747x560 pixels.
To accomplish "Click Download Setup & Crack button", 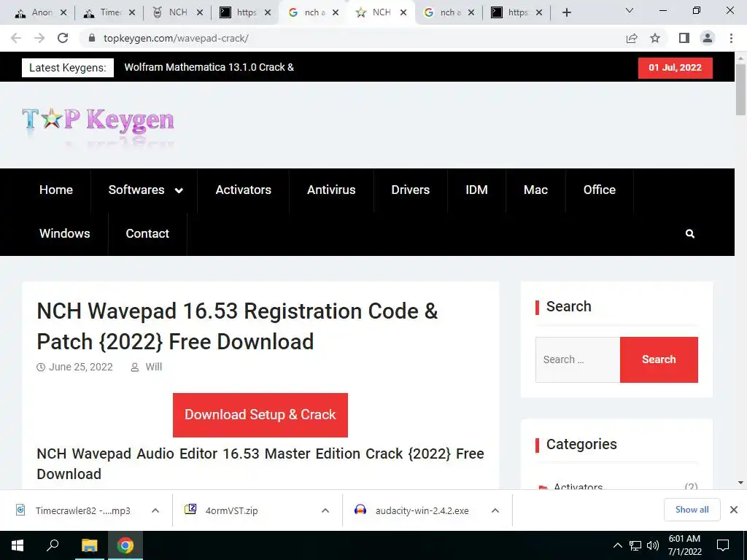I will [260, 415].
